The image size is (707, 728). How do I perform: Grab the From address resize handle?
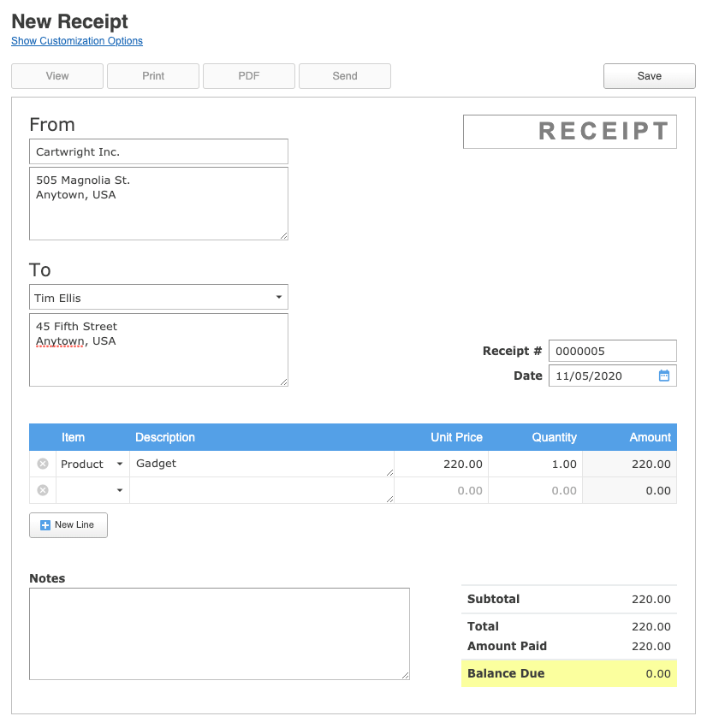284,236
